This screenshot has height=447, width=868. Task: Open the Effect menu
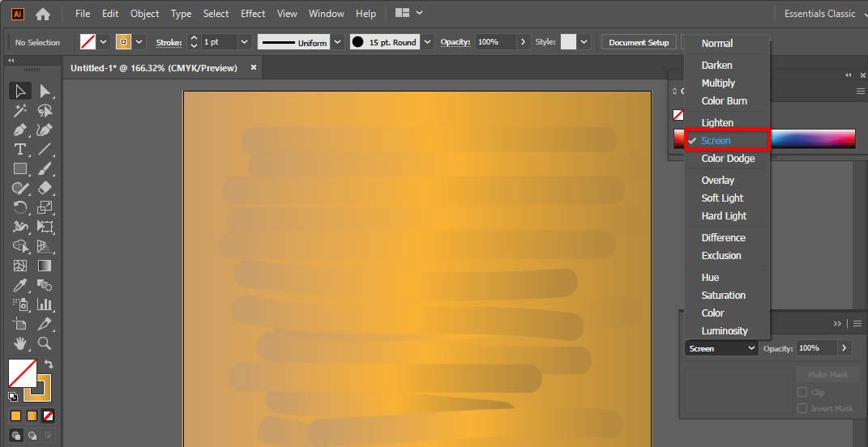pos(253,14)
